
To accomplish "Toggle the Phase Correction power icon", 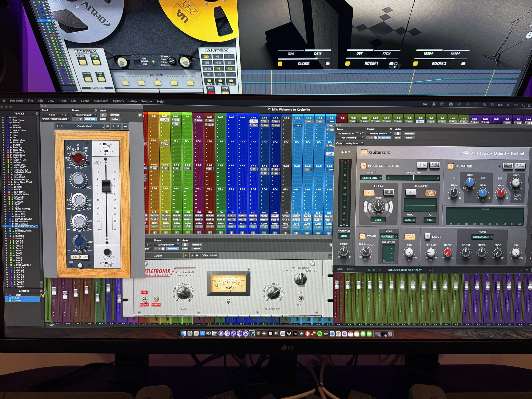I will (x=363, y=166).
